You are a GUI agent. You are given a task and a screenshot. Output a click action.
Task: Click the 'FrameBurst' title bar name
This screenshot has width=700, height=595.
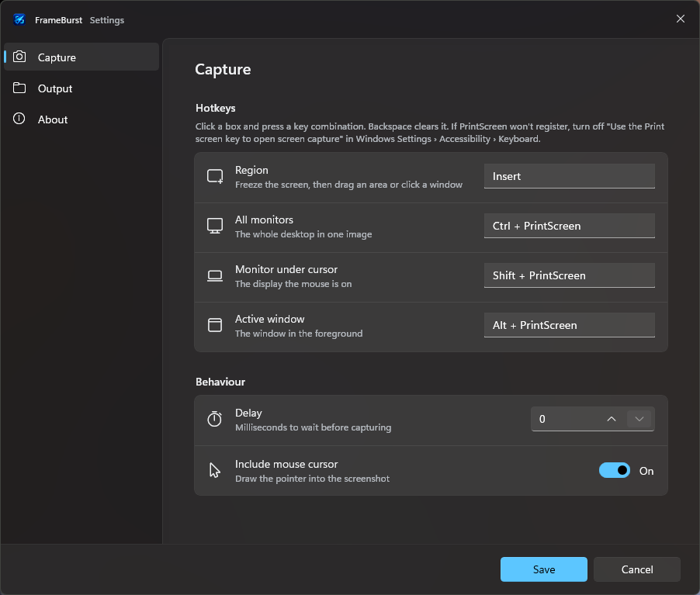click(x=58, y=20)
